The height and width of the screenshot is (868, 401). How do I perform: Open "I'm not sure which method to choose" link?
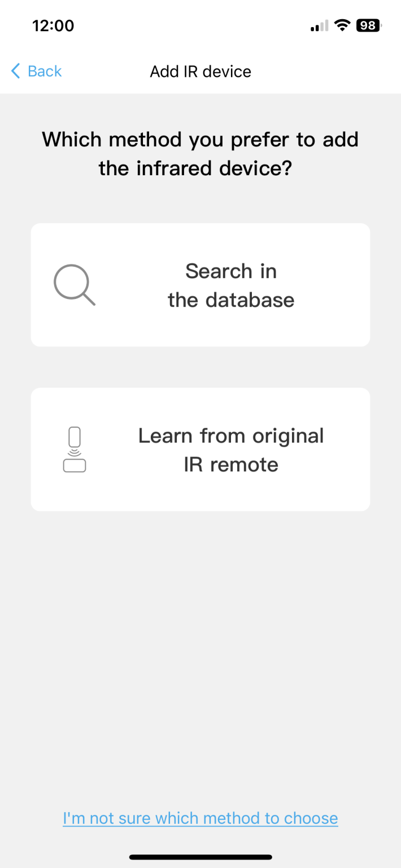pos(200,818)
